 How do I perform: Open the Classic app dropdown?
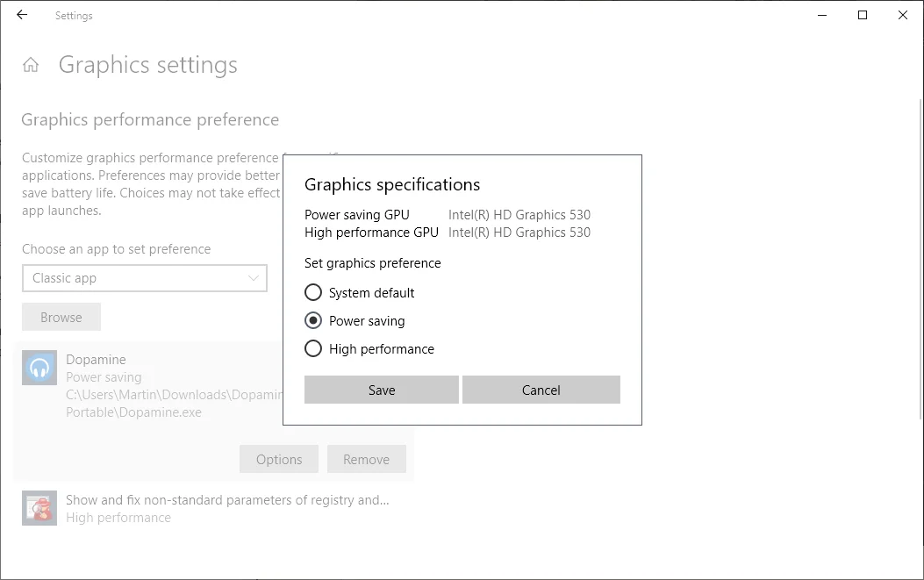132,278
